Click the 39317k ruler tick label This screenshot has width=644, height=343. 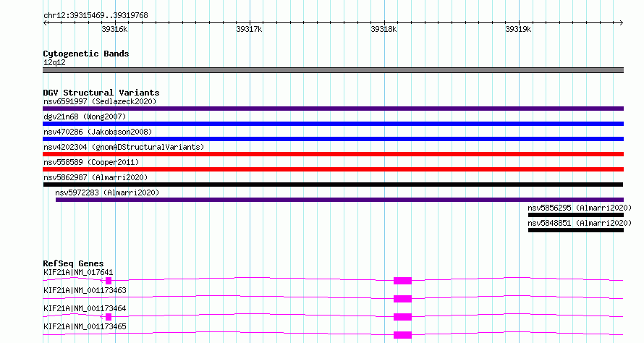tap(249, 29)
